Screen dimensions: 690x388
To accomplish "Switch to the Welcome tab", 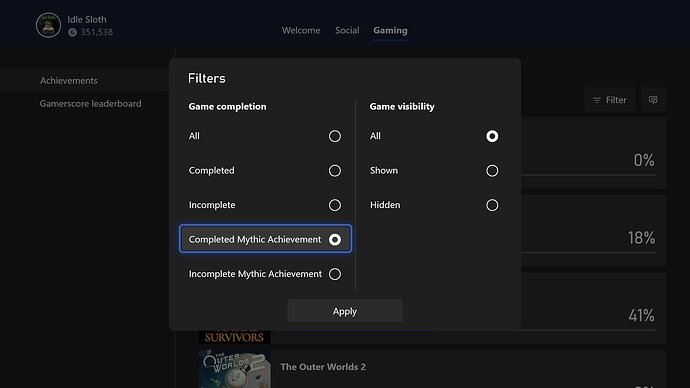I will point(301,30).
